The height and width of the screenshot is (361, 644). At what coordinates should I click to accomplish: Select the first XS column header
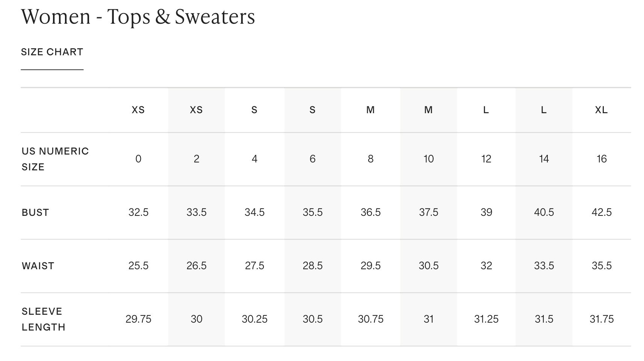pyautogui.click(x=138, y=110)
